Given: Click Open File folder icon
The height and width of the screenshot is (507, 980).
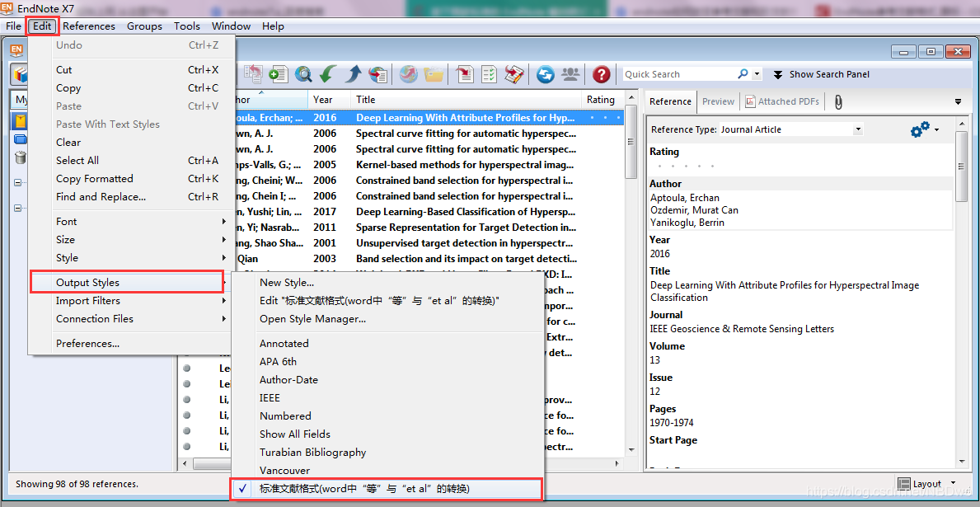Looking at the screenshot, I should pos(434,74).
